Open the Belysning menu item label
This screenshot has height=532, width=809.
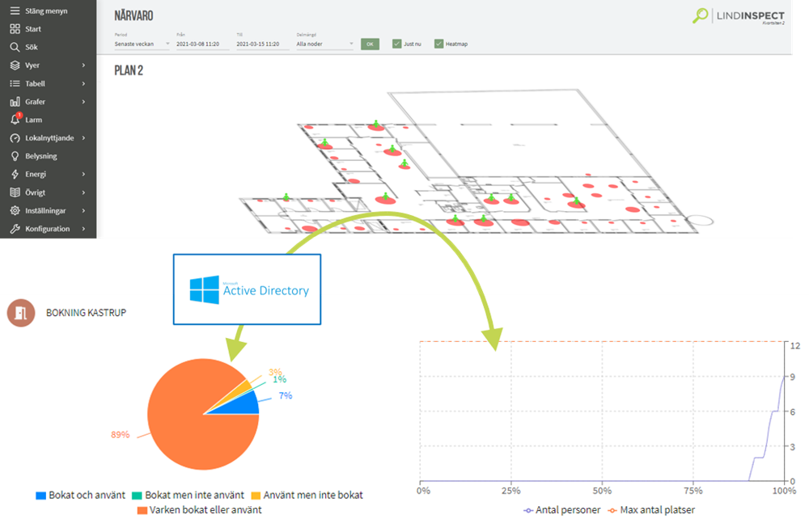(x=41, y=156)
